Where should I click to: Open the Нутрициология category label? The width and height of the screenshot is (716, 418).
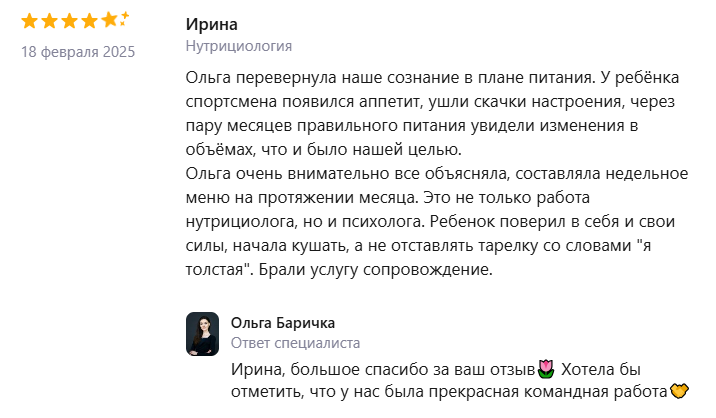point(239,47)
